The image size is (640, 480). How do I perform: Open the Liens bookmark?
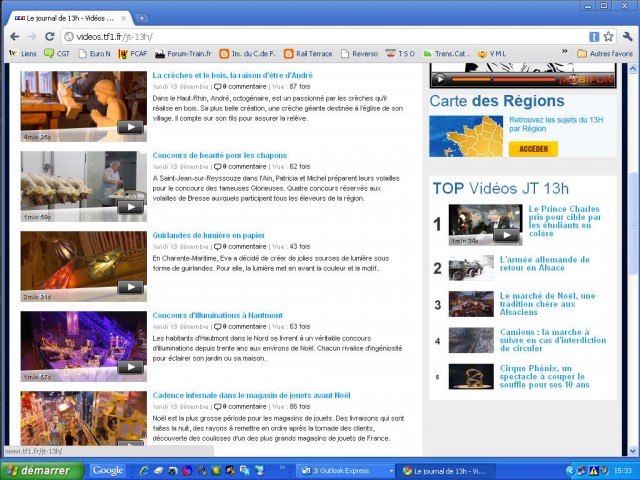[x=23, y=53]
